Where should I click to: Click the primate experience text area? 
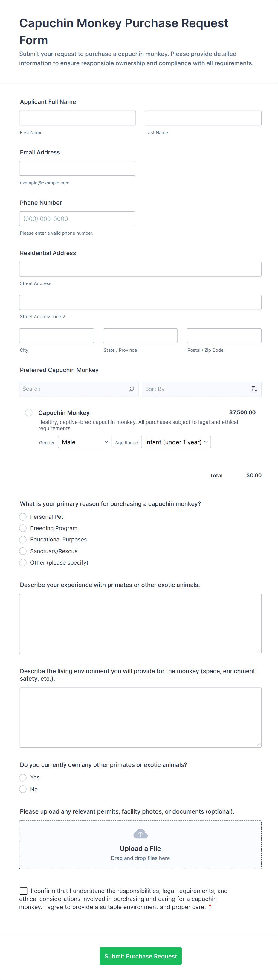140,624
